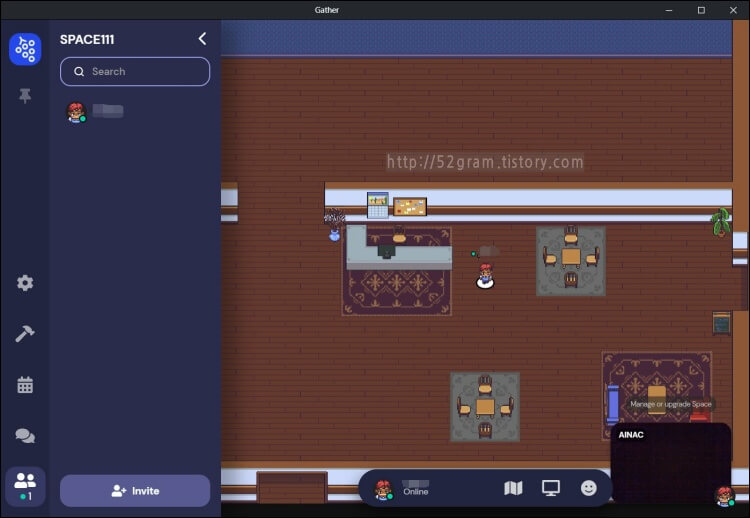Open the chat bubbles icon
This screenshot has height=518, width=750.
pyautogui.click(x=25, y=436)
